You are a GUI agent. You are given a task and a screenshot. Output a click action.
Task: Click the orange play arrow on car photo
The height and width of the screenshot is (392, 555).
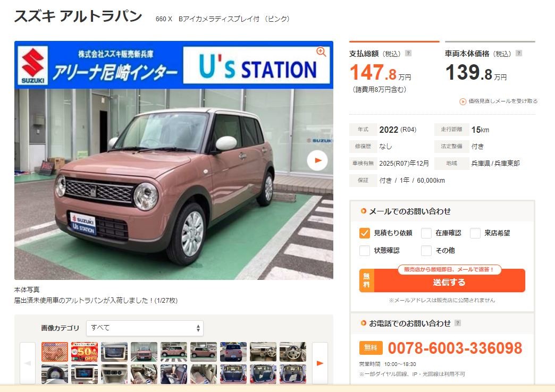tap(317, 160)
